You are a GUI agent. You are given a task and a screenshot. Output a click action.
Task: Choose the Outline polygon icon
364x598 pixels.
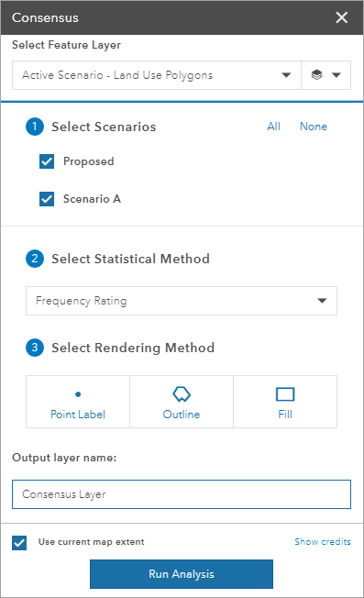[x=182, y=394]
